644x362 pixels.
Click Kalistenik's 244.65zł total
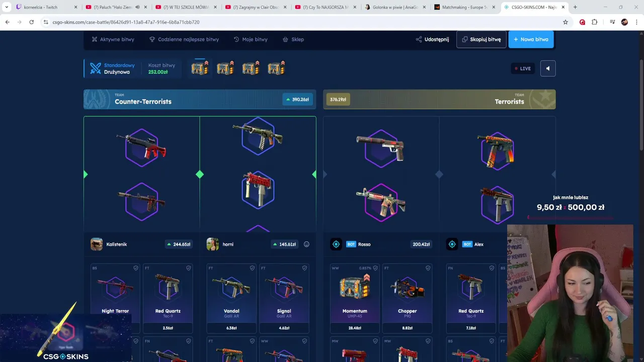pos(179,244)
